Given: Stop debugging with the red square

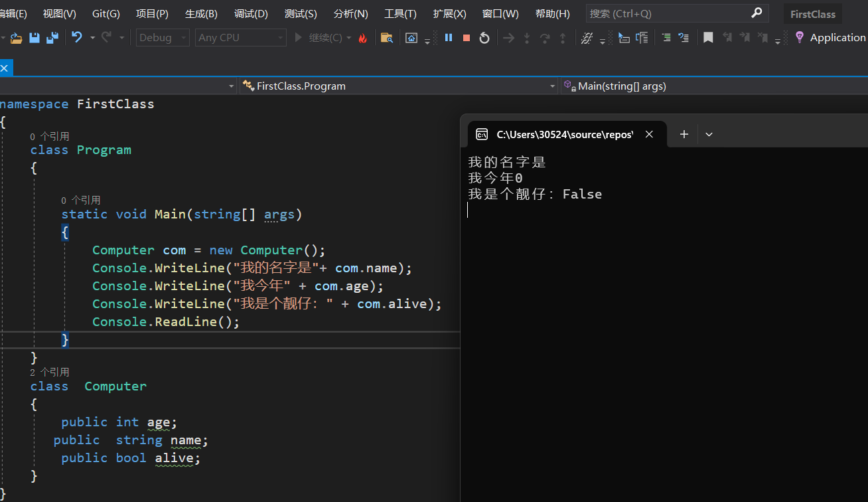Looking at the screenshot, I should pos(467,38).
